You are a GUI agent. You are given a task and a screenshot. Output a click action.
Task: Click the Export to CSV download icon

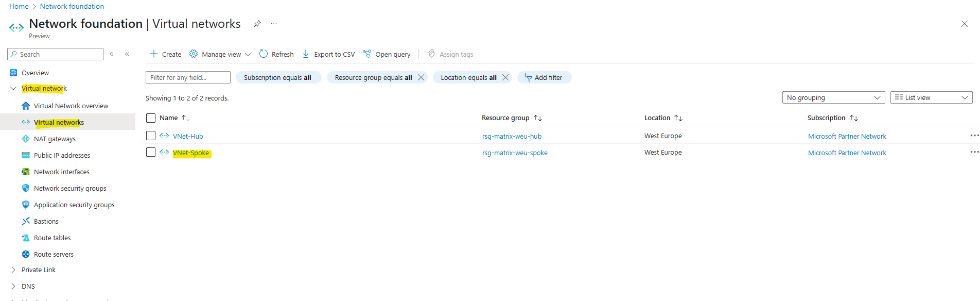(306, 54)
